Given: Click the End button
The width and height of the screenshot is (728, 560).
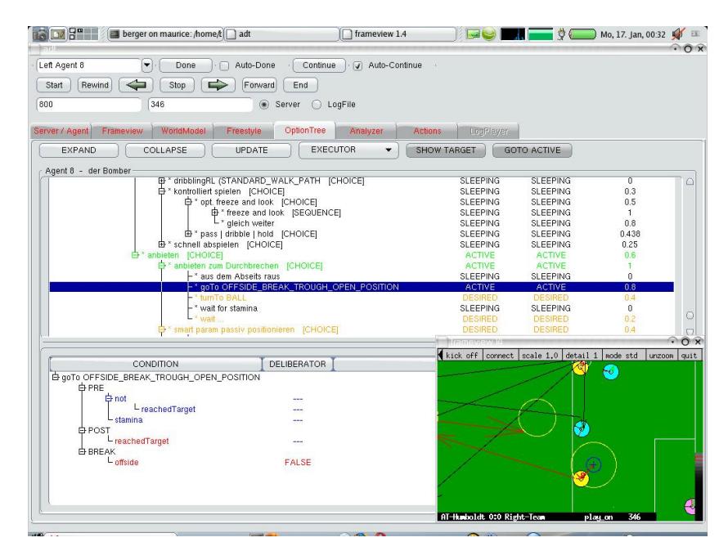Looking at the screenshot, I should click(300, 85).
